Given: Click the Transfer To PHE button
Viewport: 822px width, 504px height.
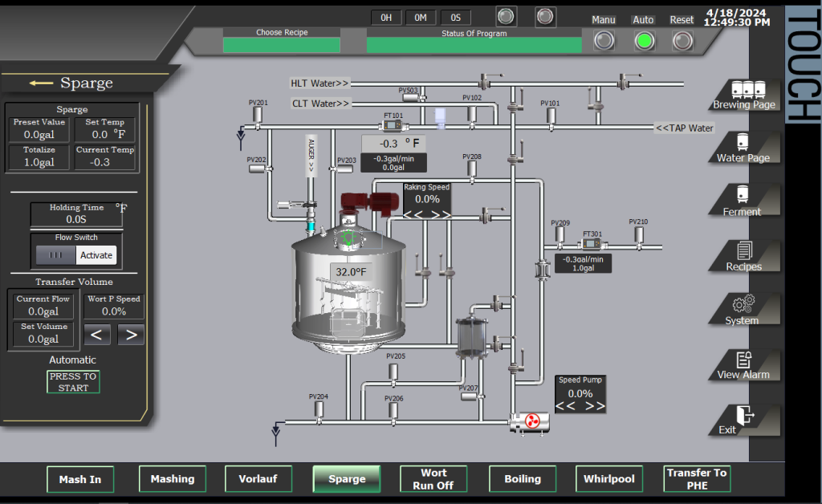Looking at the screenshot, I should 697,479.
